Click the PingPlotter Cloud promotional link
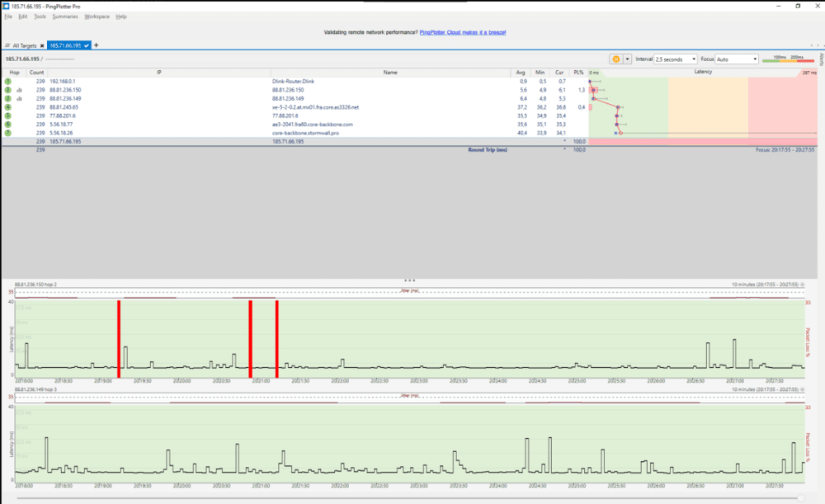Image resolution: width=825 pixels, height=504 pixels. 462,32
